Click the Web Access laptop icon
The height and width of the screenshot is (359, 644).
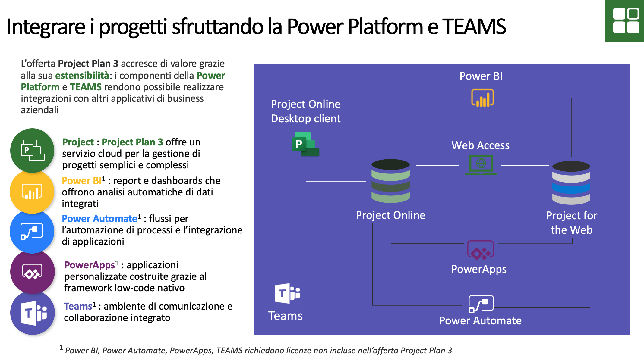[481, 165]
